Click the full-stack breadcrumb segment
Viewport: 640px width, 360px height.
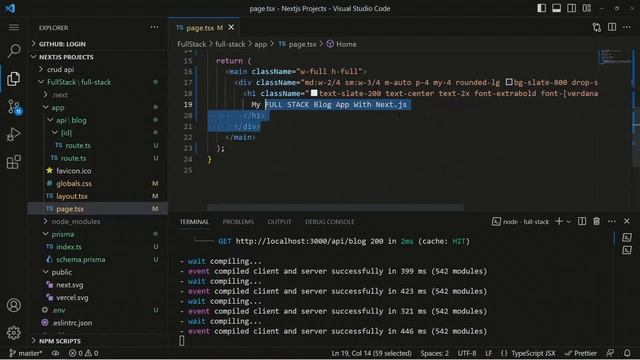[x=230, y=44]
